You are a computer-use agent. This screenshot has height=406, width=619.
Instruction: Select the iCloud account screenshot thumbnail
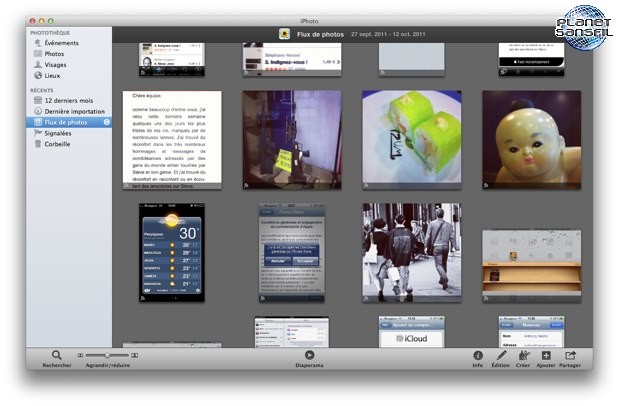coord(412,332)
